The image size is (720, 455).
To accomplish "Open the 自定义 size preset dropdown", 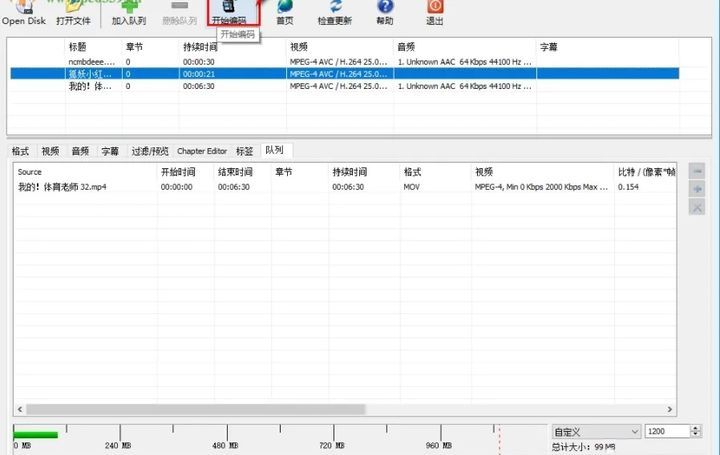I will pos(596,432).
